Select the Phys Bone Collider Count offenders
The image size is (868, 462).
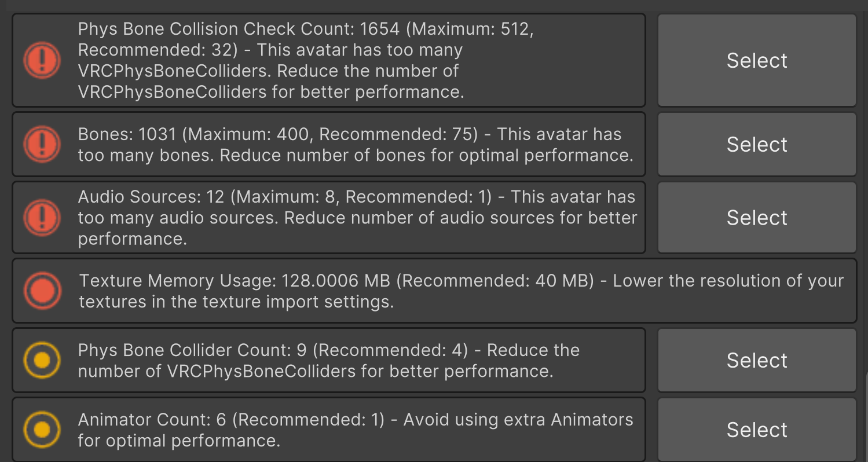coord(757,360)
